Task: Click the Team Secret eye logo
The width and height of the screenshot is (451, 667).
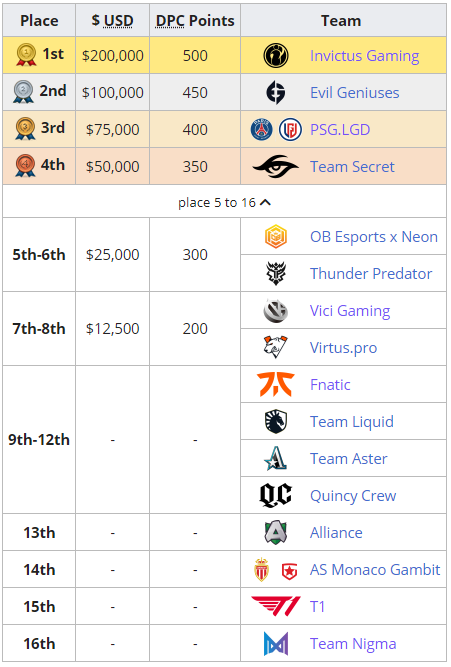Action: pyautogui.click(x=276, y=166)
